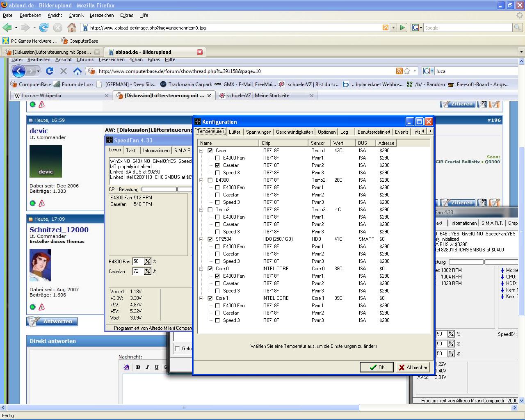This screenshot has width=525, height=420.
Task: Click multi-quote icon beside top Zitieren button
Action: point(482,104)
